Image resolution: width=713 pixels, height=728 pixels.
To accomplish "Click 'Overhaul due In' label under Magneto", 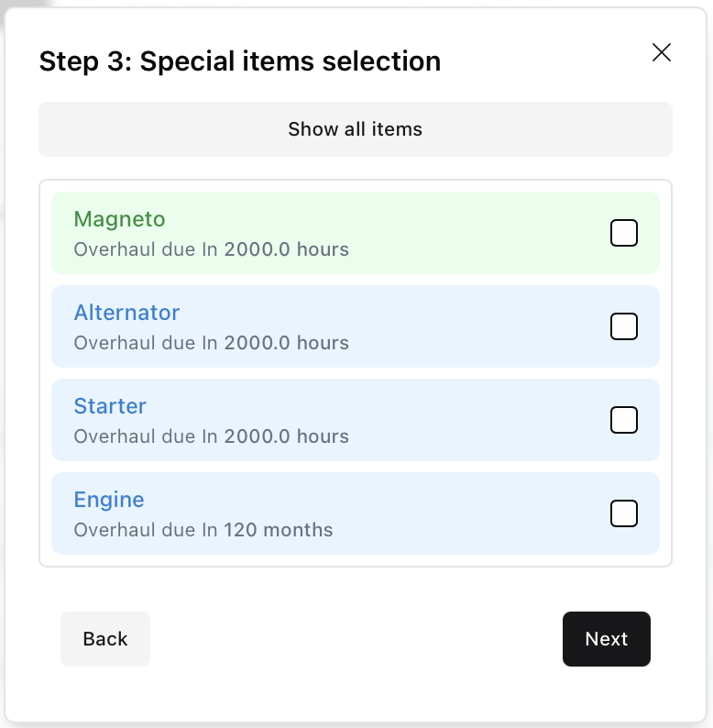I will pyautogui.click(x=146, y=249).
